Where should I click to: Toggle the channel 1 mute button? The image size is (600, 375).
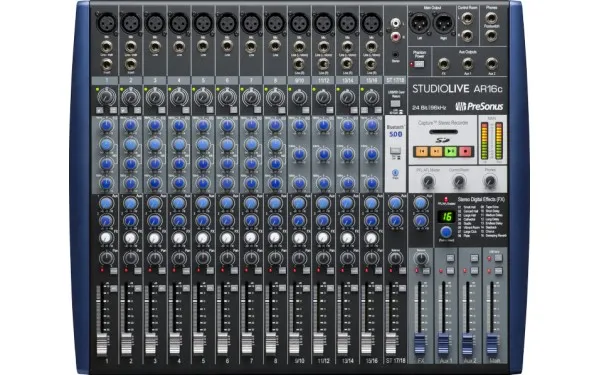pos(114,271)
